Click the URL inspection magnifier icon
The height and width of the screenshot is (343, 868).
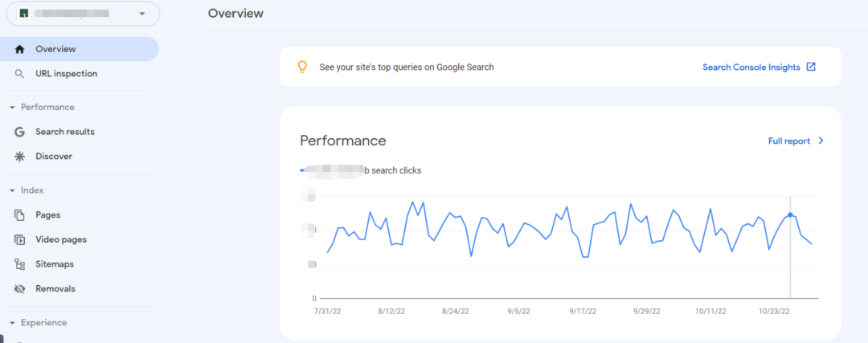pos(20,74)
